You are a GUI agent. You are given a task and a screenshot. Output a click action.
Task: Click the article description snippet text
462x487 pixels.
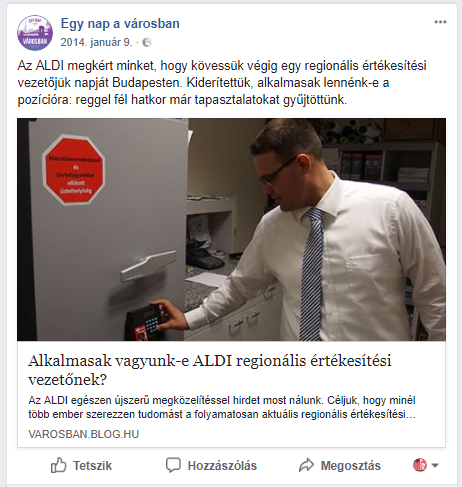coord(222,407)
